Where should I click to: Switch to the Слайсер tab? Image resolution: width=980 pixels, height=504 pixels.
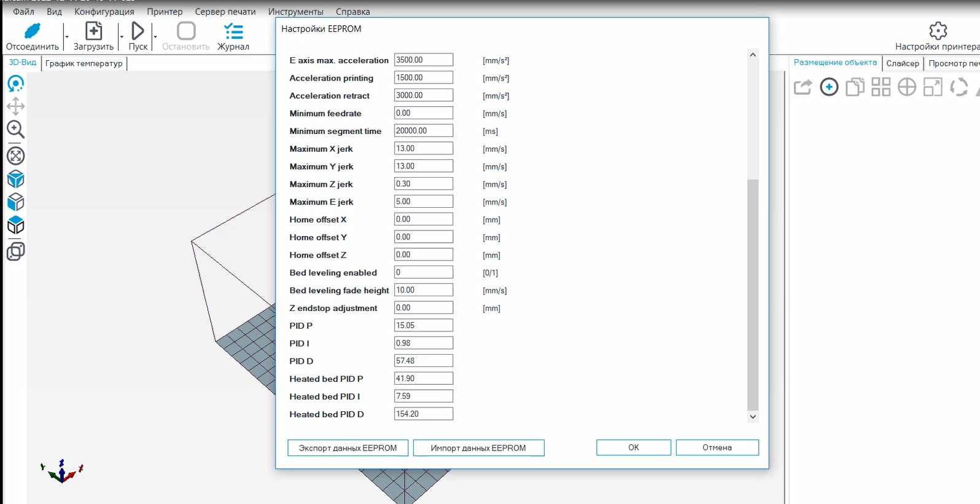902,63
